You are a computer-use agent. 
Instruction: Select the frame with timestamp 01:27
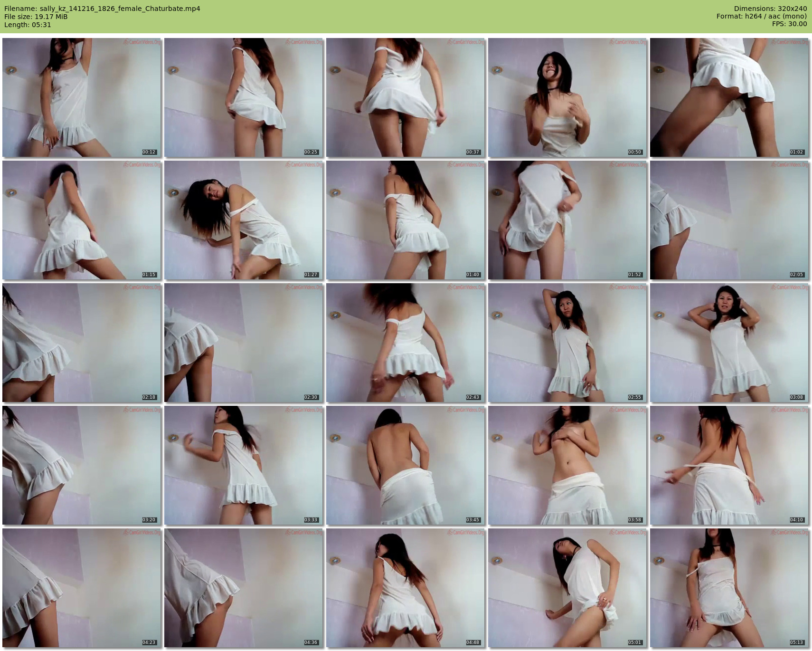[244, 220]
